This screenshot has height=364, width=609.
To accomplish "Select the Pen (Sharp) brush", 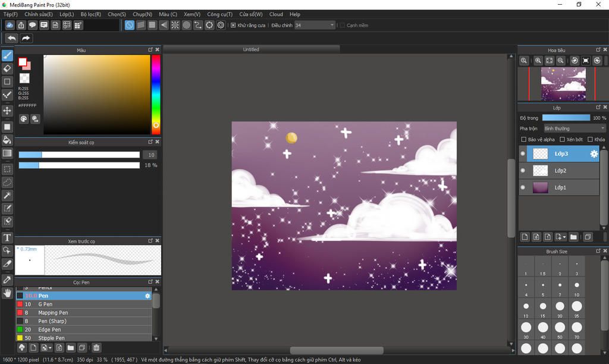I will (x=83, y=321).
